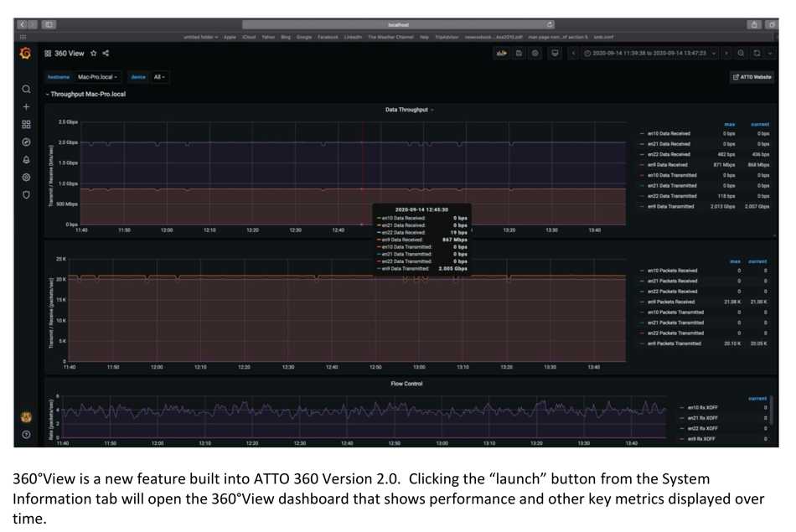Open the Data Throughput panel menu

409,110
